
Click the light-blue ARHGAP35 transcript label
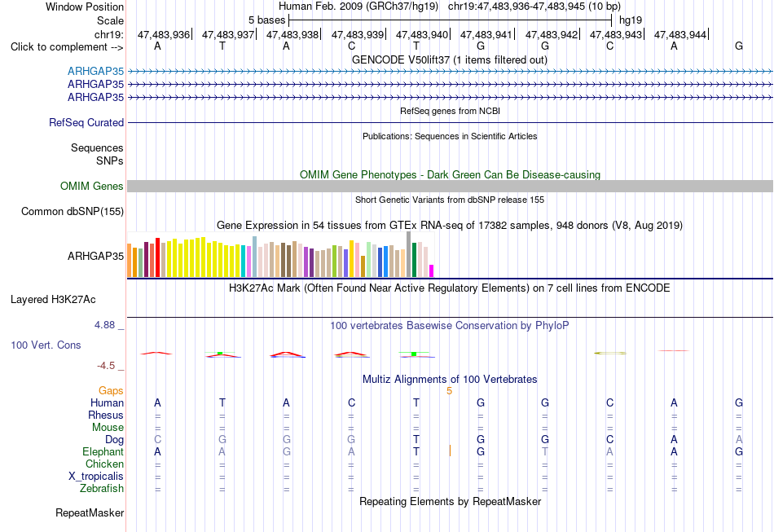point(96,72)
